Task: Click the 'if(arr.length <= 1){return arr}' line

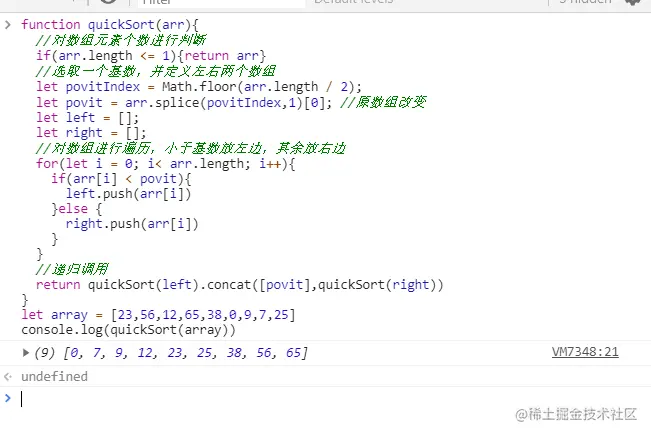Action: tap(151, 56)
